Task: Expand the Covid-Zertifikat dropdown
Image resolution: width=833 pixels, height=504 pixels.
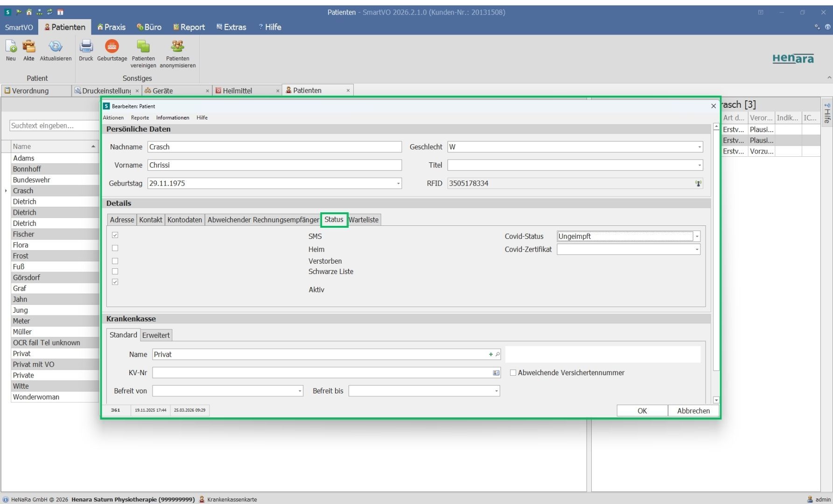Action: click(x=697, y=250)
